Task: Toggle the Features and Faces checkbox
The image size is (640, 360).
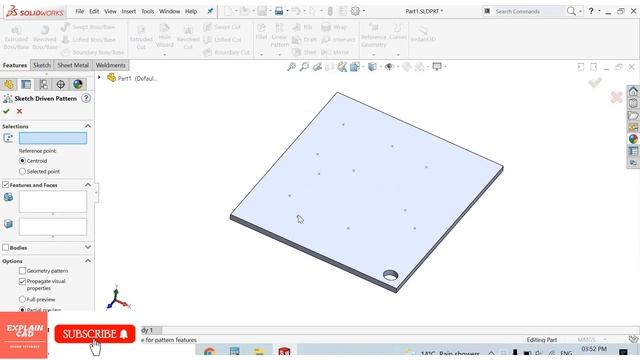Action: 5,185
